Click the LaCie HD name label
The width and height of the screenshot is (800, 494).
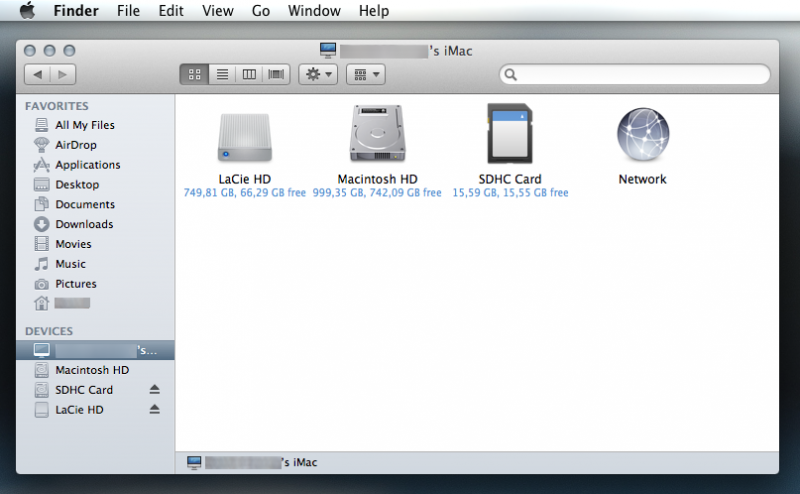pyautogui.click(x=245, y=179)
